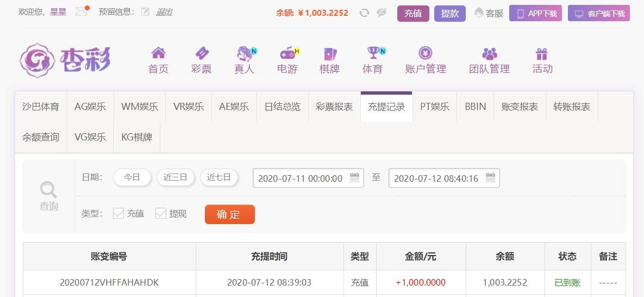Open 首页 home icon in navigation

[158, 53]
